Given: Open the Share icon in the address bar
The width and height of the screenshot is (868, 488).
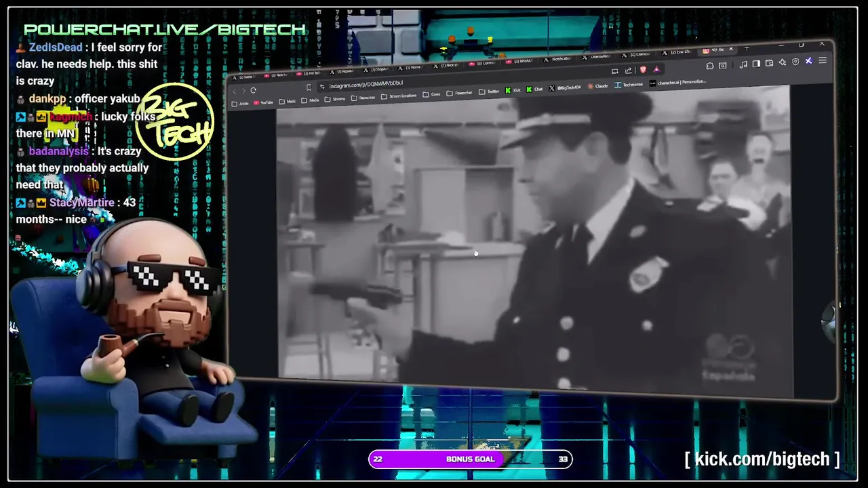Looking at the screenshot, I should (x=629, y=70).
